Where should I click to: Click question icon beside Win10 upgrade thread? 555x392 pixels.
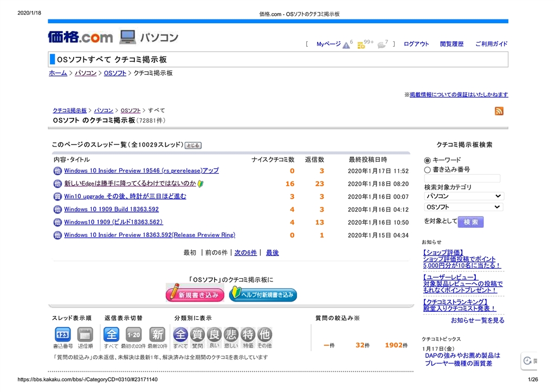pos(57,197)
